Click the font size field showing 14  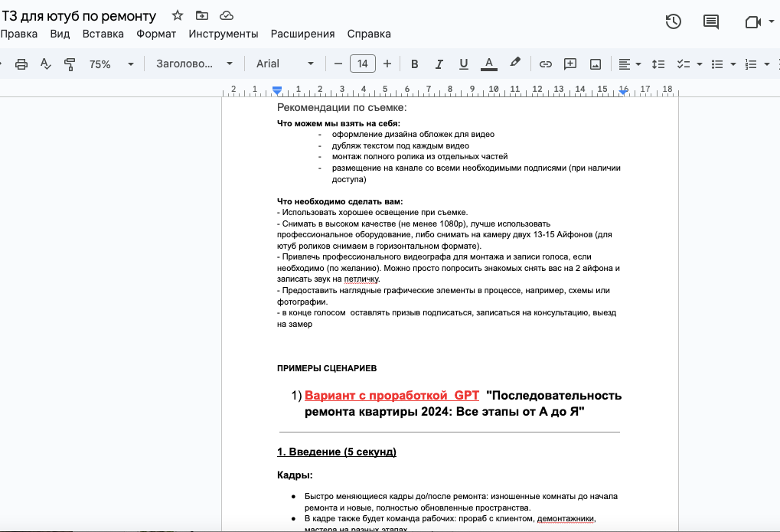coord(363,64)
